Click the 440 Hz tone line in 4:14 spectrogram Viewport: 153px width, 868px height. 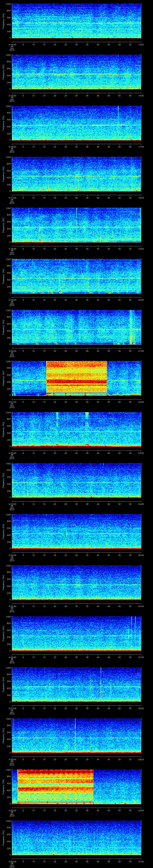[76, 23]
